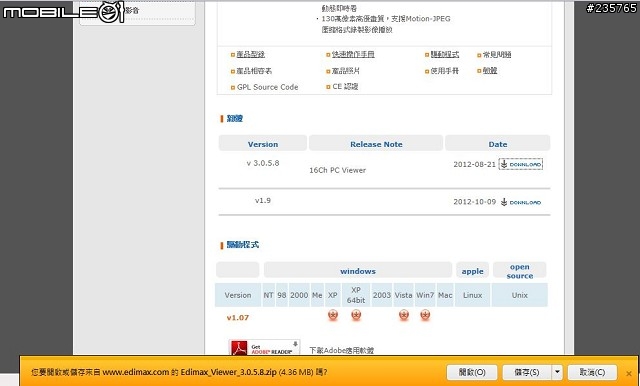
Task: Select the Release Note column header
Action: 376,144
